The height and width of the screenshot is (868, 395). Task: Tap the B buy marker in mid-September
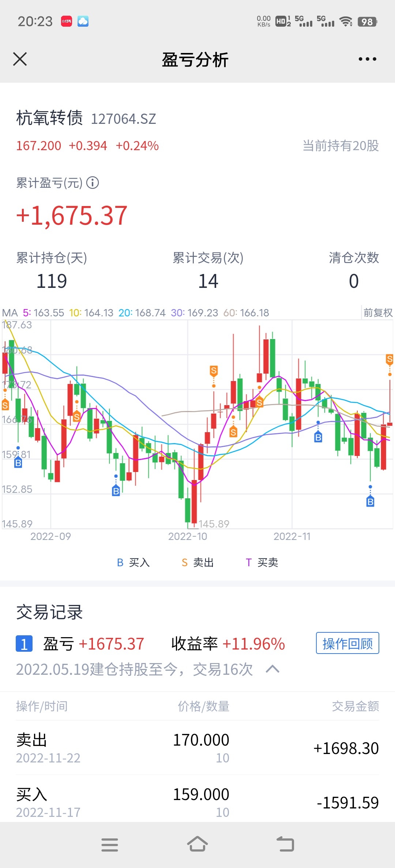coord(116,491)
